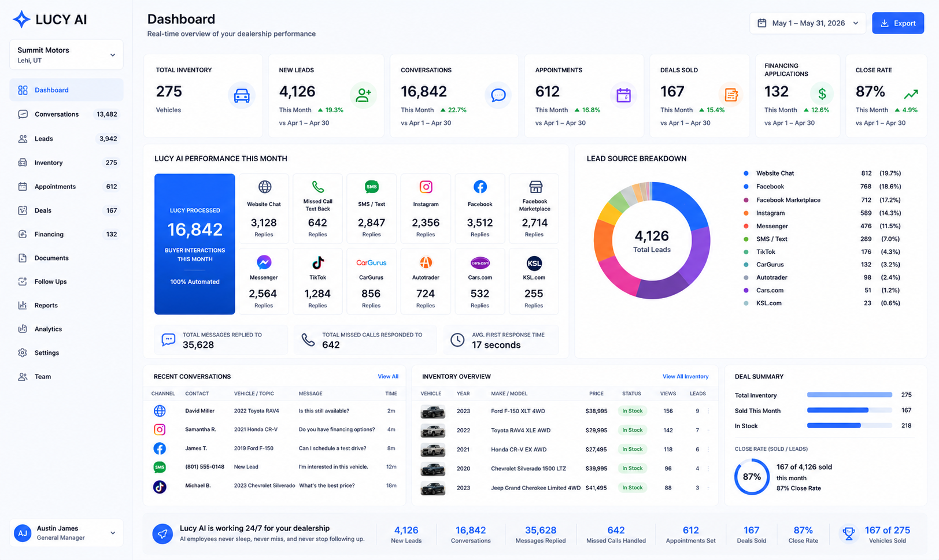Click message 'Can I schedule a test drive?'
939x560 pixels.
pos(332,448)
